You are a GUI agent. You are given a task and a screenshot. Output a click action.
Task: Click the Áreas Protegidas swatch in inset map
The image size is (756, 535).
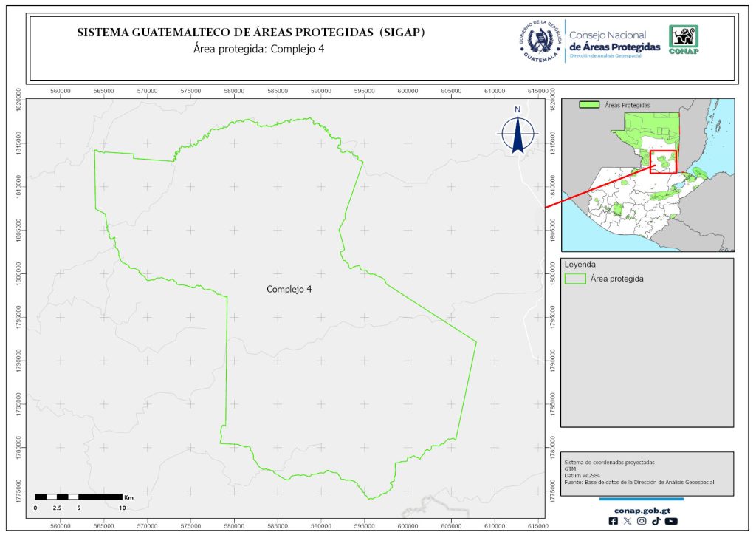589,106
